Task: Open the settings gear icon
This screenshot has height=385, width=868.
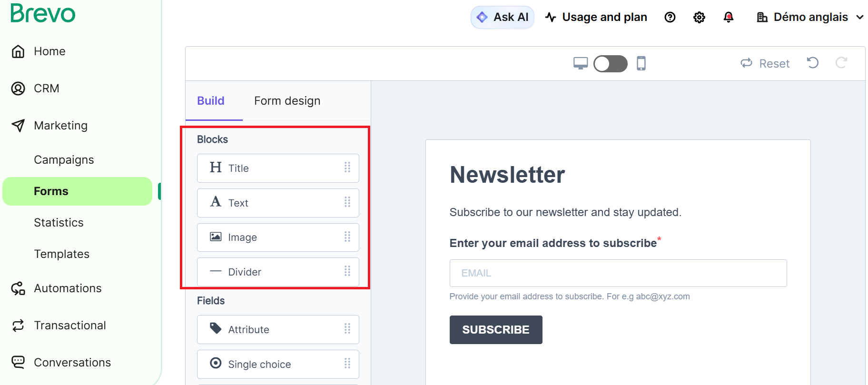Action: pyautogui.click(x=699, y=18)
